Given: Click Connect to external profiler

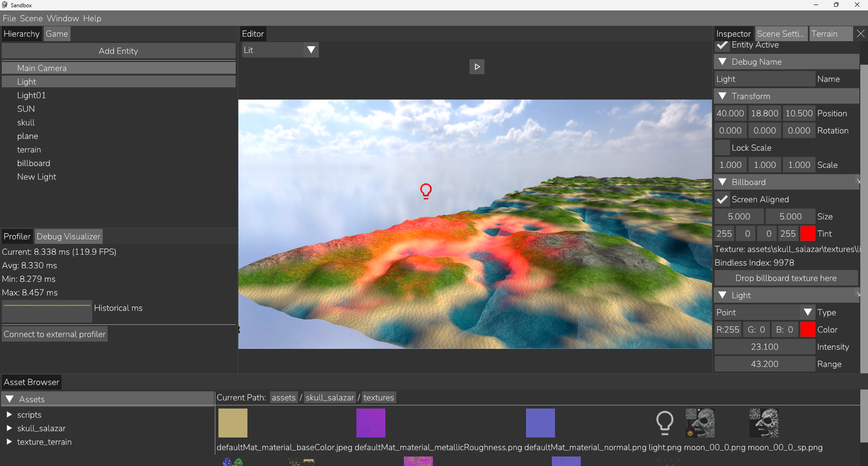Looking at the screenshot, I should [55, 334].
